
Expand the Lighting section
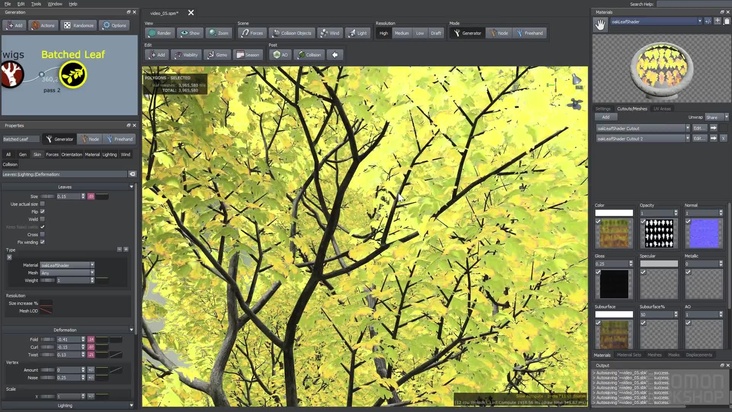click(x=131, y=405)
